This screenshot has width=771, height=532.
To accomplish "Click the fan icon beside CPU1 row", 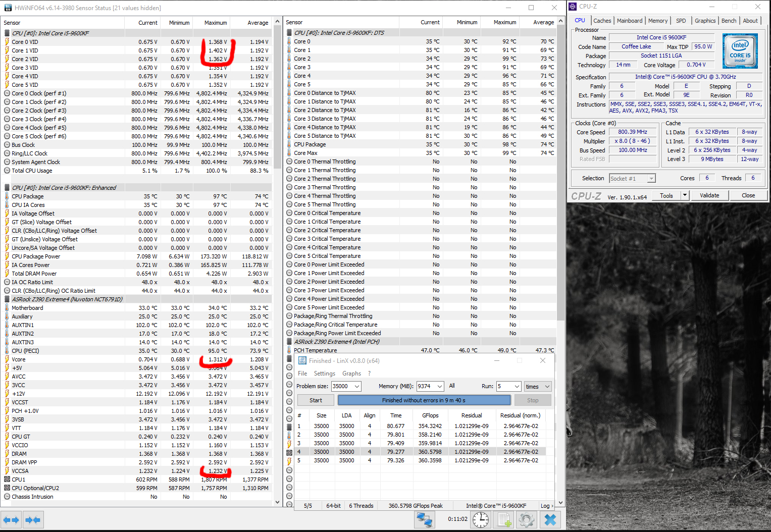I will tap(7, 480).
